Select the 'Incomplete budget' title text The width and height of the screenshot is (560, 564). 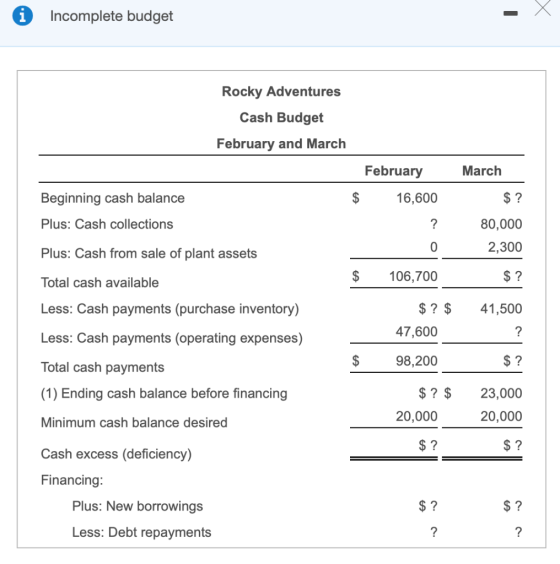pyautogui.click(x=111, y=16)
